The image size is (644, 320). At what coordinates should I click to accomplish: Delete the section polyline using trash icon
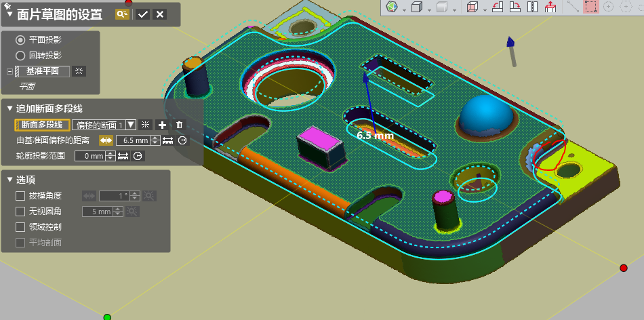[179, 125]
